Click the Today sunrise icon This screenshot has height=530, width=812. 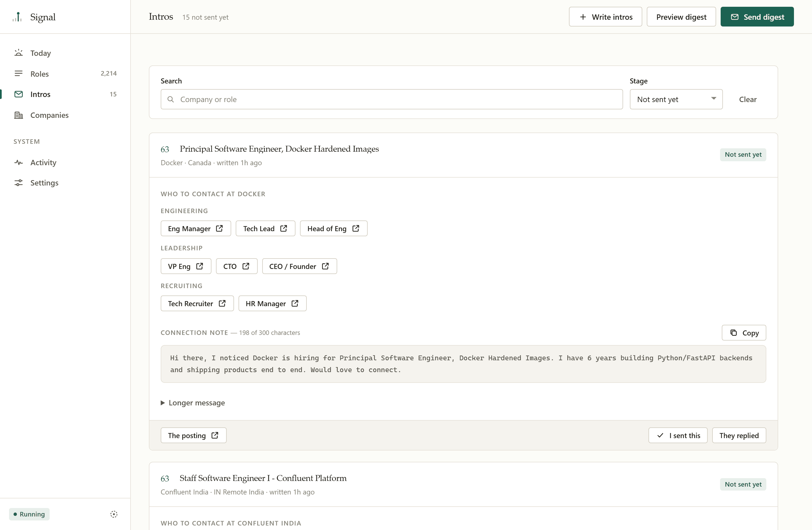(18, 53)
